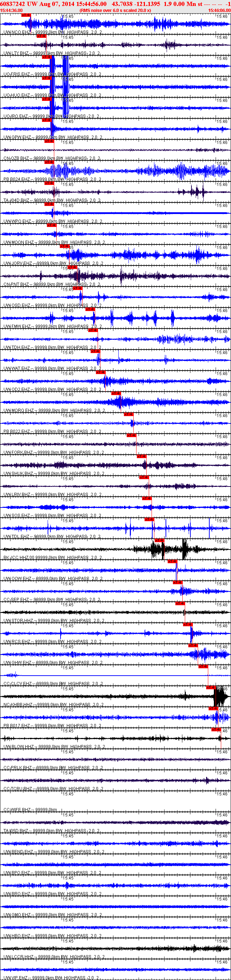Image resolution: width=231 pixels, height=980 pixels.
Task: Click the red pick flag on MORO trace
Action: point(116,393)
